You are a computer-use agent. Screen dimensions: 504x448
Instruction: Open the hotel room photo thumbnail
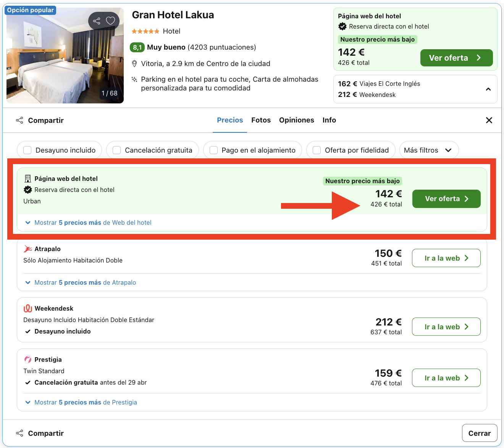(x=65, y=55)
